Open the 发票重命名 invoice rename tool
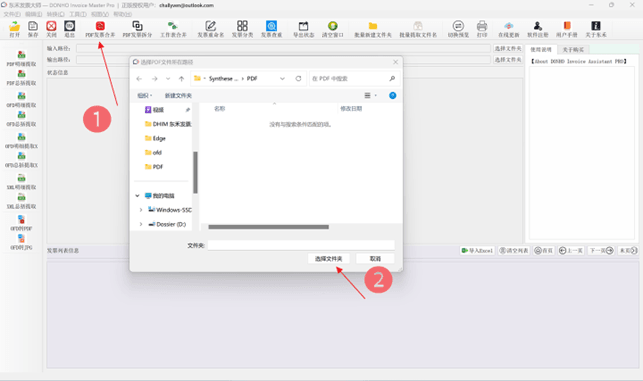 211,29
